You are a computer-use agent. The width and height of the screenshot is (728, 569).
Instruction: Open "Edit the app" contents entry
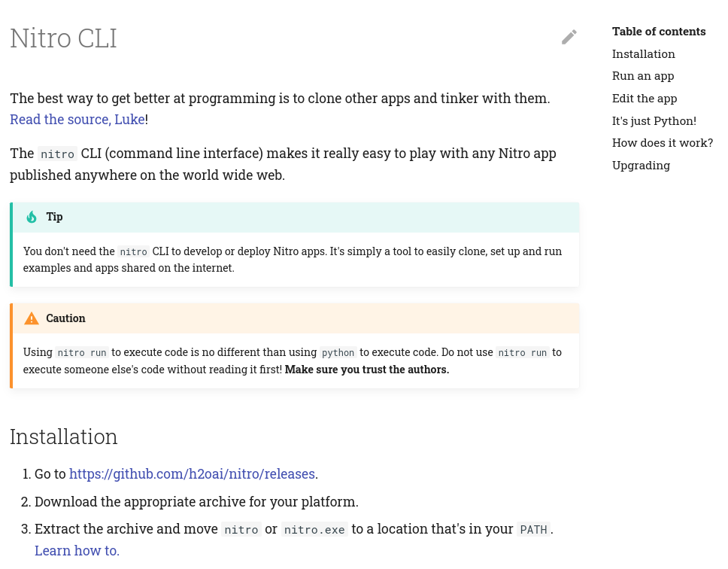tap(644, 98)
